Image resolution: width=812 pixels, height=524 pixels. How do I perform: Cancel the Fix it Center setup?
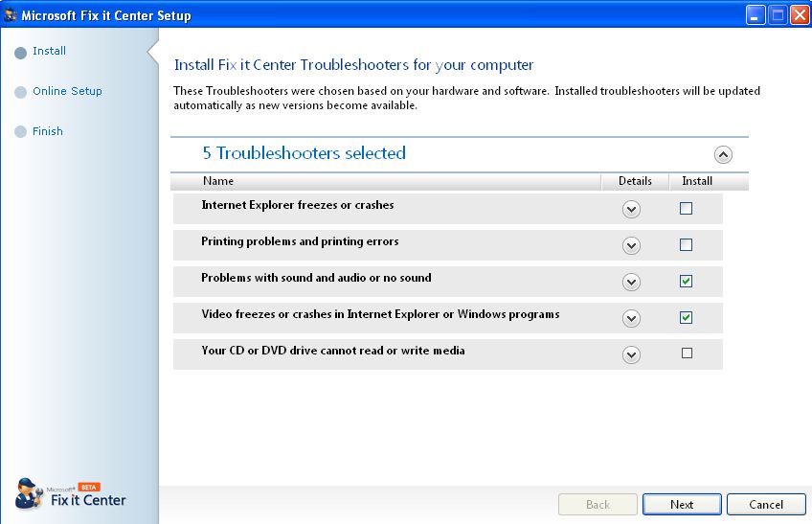coord(766,505)
